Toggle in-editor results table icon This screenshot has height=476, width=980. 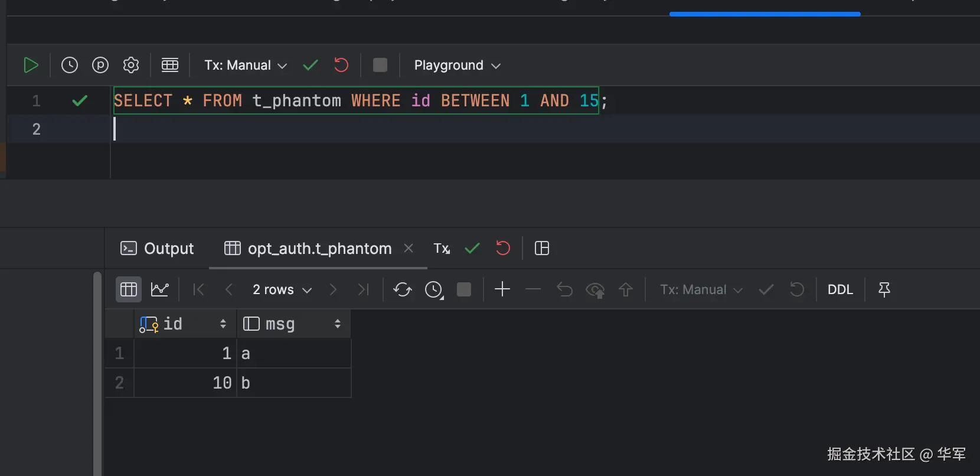pyautogui.click(x=170, y=65)
